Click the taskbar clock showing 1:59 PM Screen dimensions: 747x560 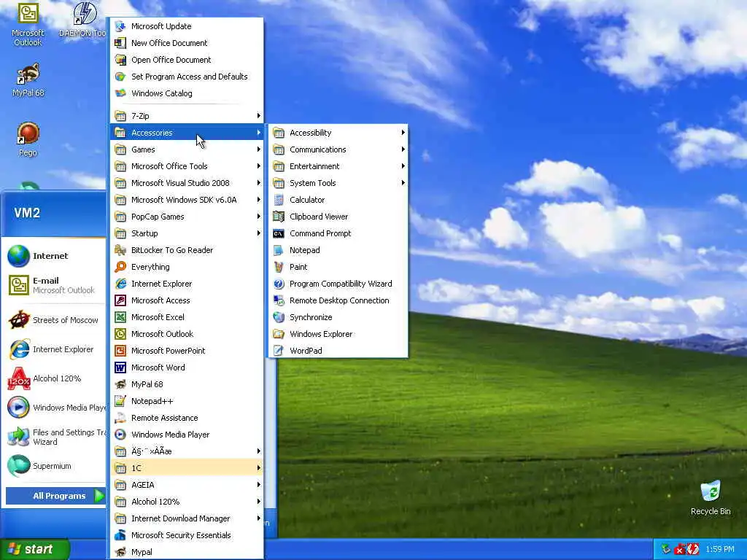(719, 549)
